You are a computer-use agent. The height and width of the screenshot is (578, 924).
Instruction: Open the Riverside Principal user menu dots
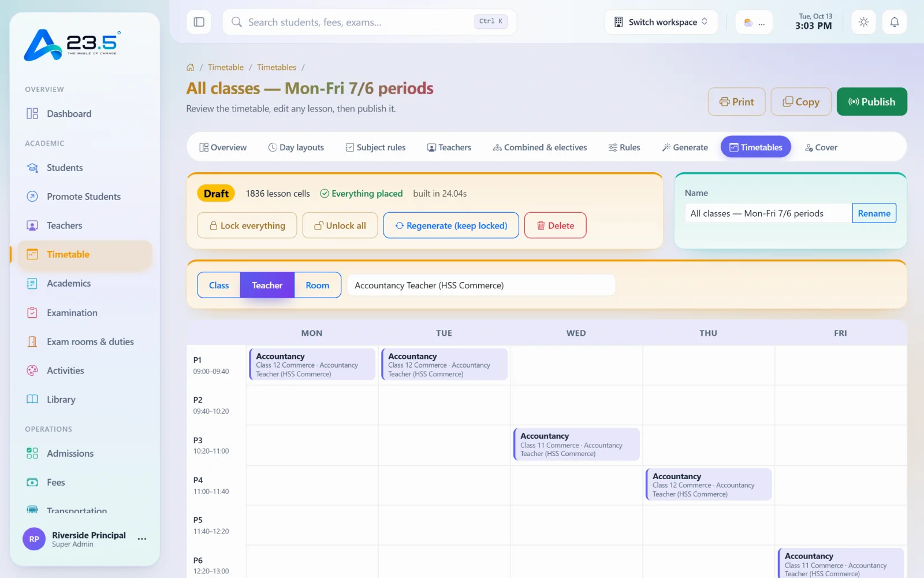[142, 539]
